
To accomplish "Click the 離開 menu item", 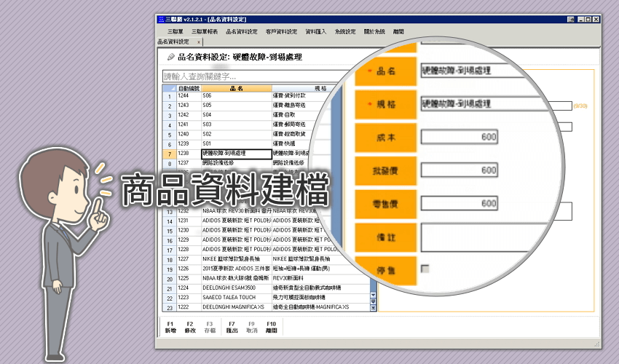I will click(x=398, y=31).
